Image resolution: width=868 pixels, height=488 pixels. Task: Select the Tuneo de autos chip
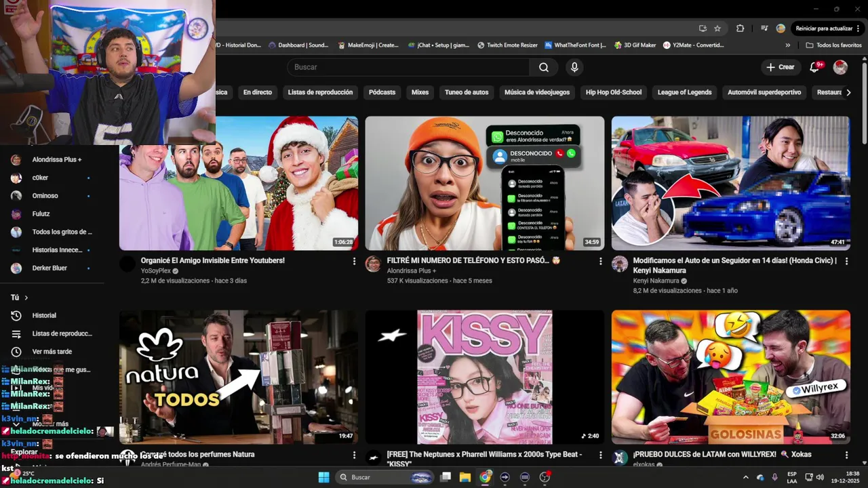click(x=467, y=92)
